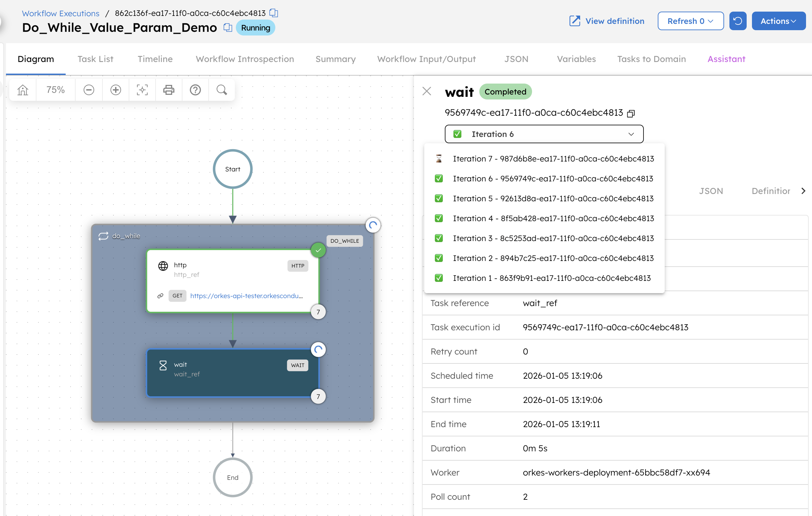
Task: Select the home/reset view icon
Action: (22, 90)
